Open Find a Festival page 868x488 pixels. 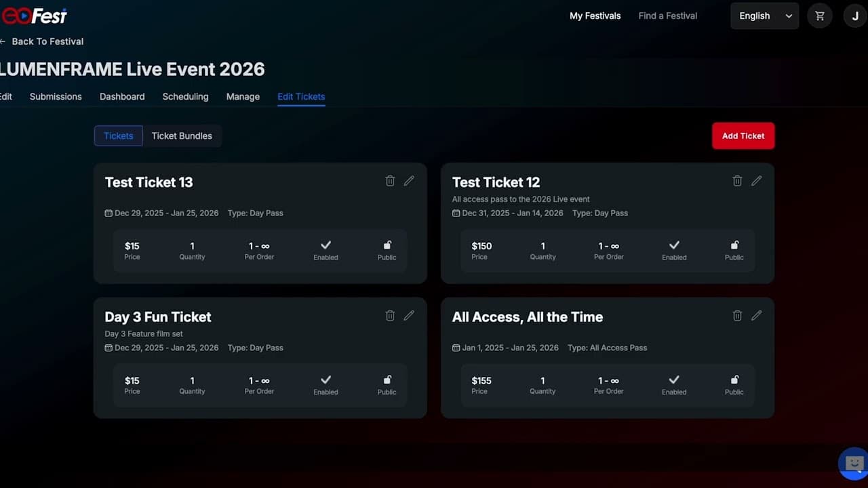point(667,16)
